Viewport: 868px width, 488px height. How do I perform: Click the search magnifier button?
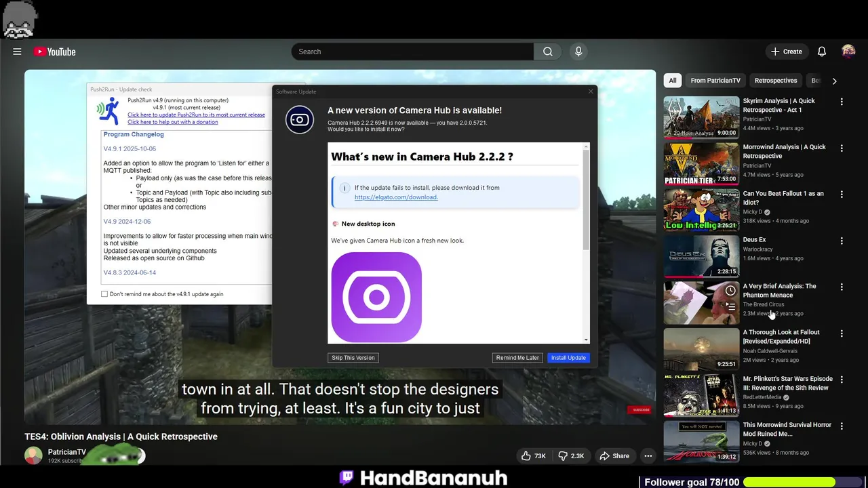tap(548, 52)
